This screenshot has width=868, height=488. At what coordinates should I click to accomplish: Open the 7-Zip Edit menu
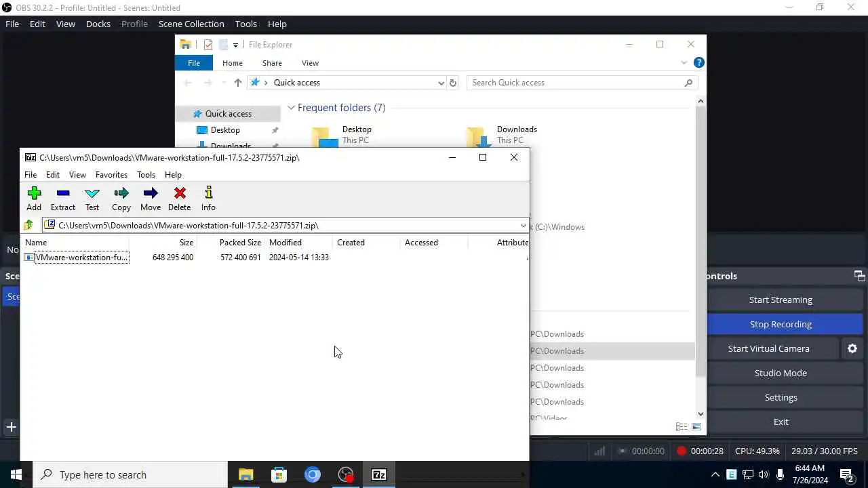[x=53, y=174]
